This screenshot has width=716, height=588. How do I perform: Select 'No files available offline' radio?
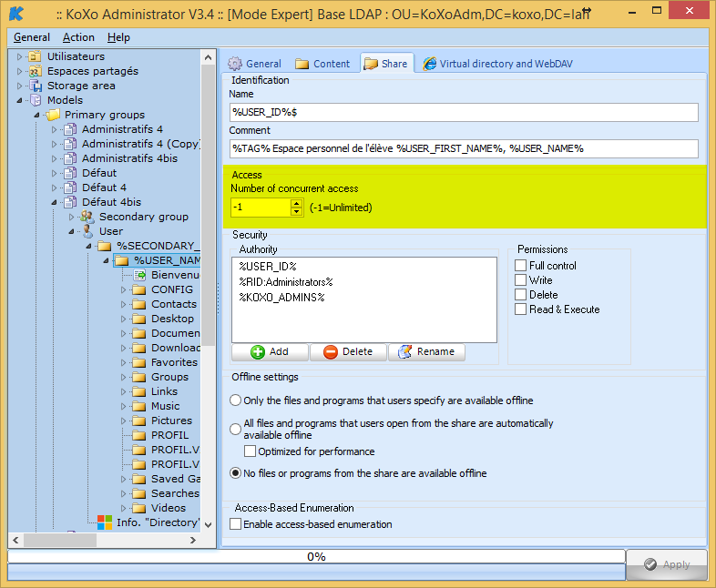235,473
